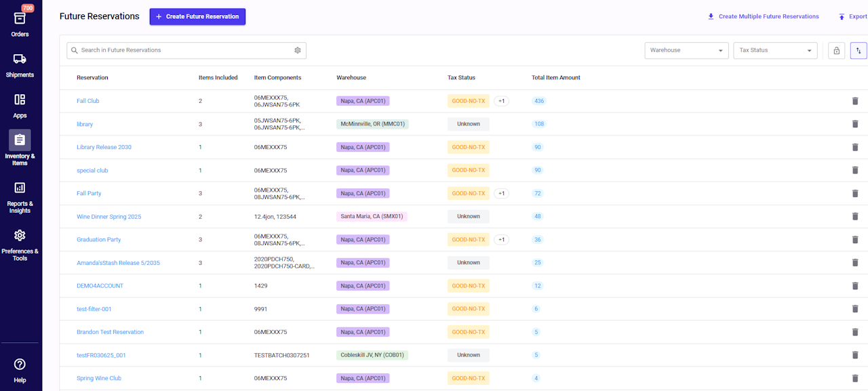Open the Wine Dinner Spring 2025 reservation
The height and width of the screenshot is (391, 868).
tap(108, 217)
